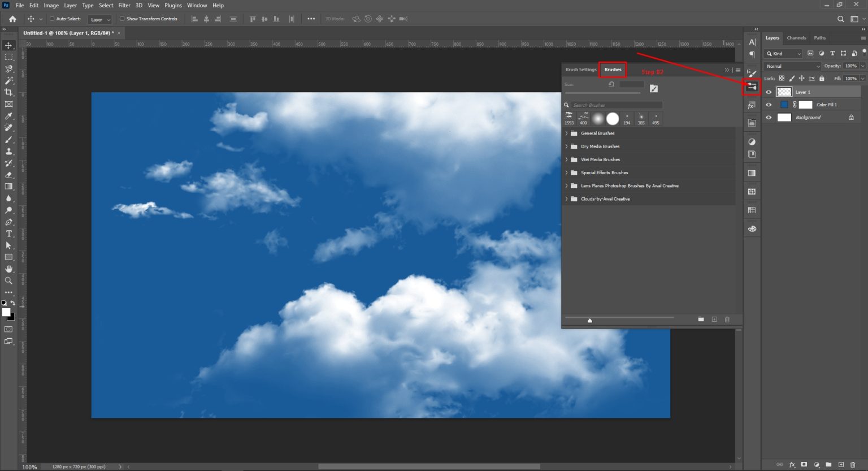Click Color Fill 1 blue thumbnail
The width and height of the screenshot is (868, 471).
[x=784, y=105]
